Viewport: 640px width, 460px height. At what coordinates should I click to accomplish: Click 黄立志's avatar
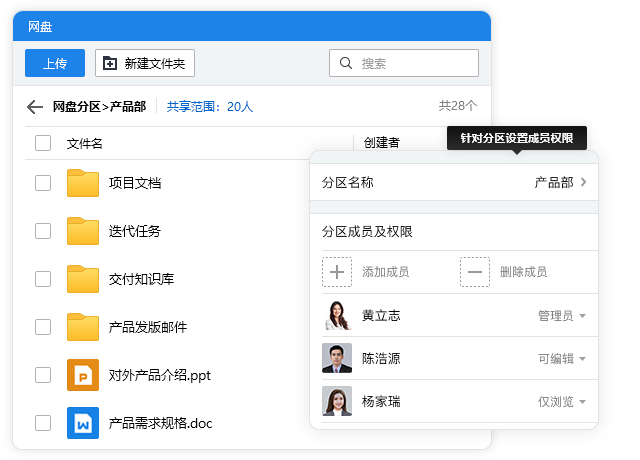(337, 316)
